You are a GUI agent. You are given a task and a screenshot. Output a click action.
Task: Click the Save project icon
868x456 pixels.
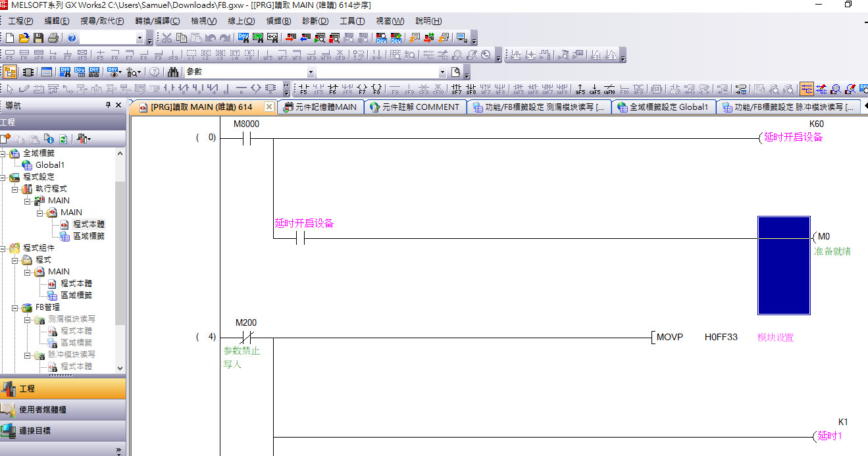(38, 38)
